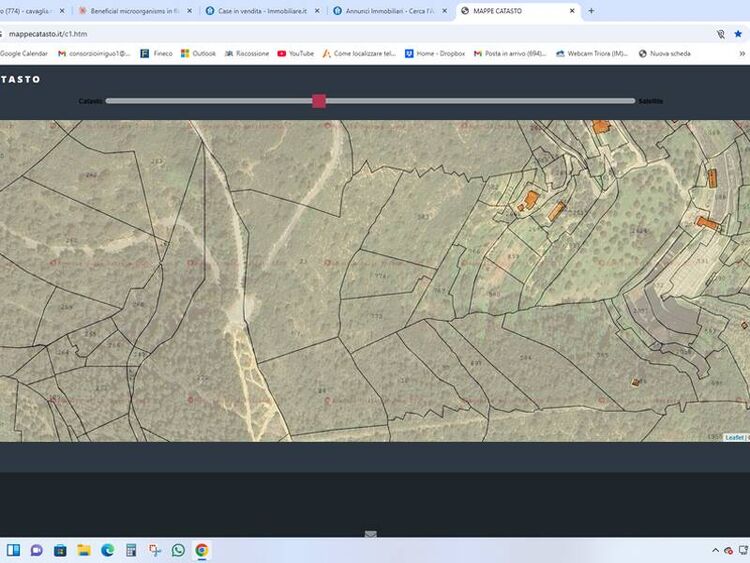Open Windows Start menu
750x563 pixels.
pos(14,550)
